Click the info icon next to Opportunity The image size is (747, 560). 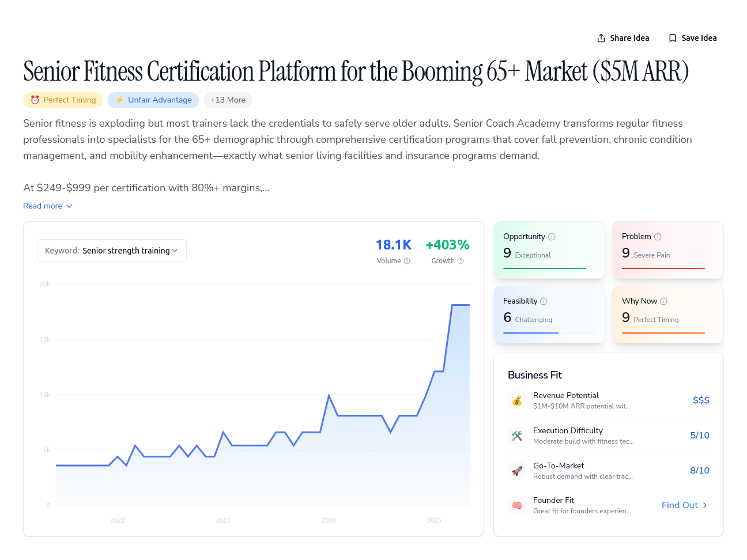click(x=552, y=237)
